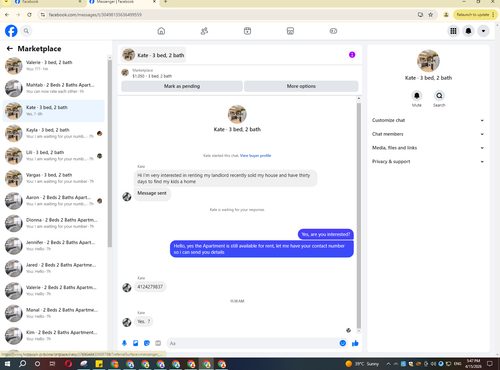Open the Aaron 2 Beds 2 Baths chat
The height and width of the screenshot is (370, 500).
click(54, 201)
